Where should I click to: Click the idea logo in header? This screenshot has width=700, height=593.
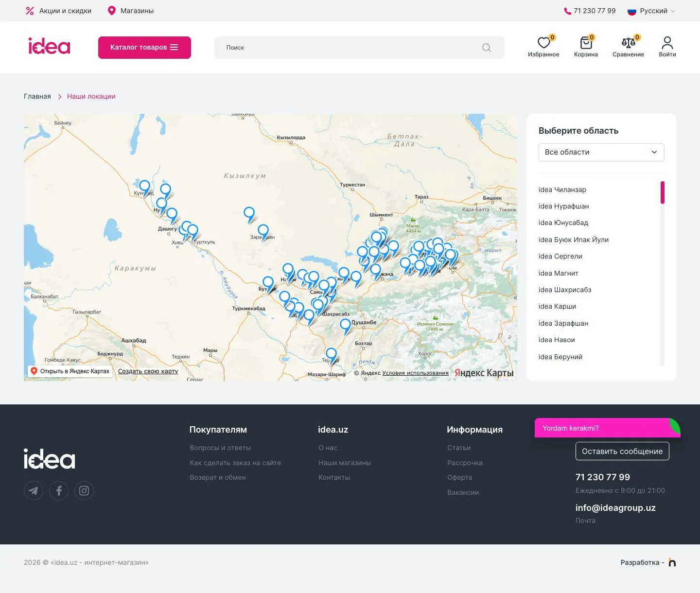pyautogui.click(x=49, y=46)
